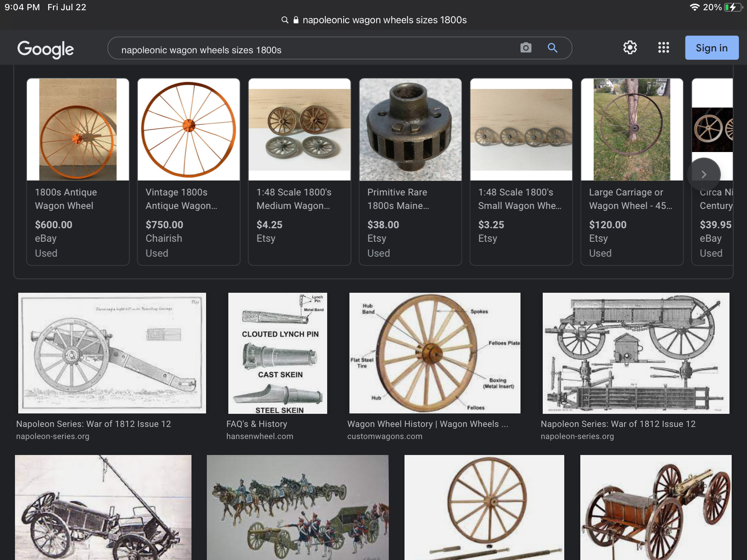Viewport: 747px width, 560px height.
Task: Open search by image camera icon
Action: coord(526,48)
